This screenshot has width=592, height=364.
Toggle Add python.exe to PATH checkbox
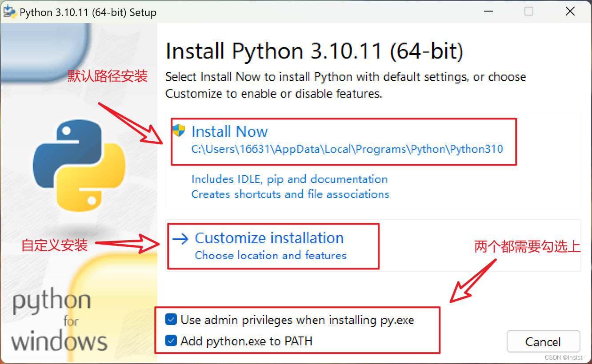[171, 341]
